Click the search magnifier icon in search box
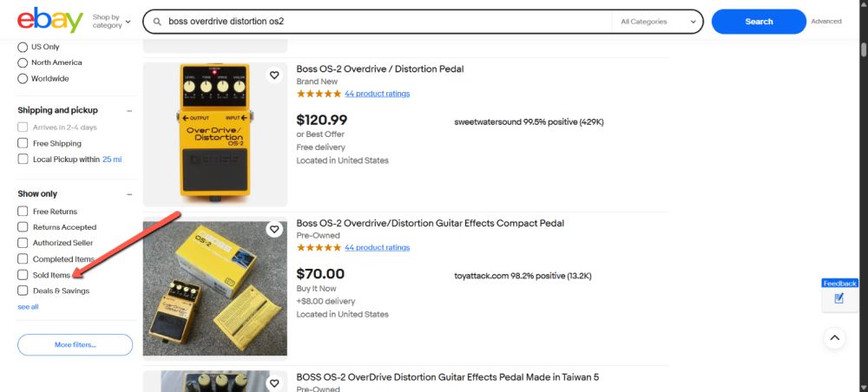 (157, 22)
